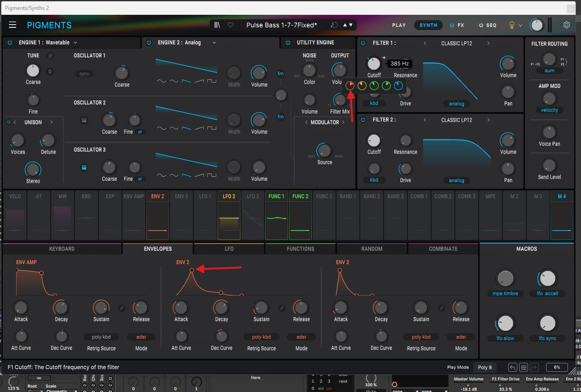
Task: Switch to the Combinate tab
Action: click(x=443, y=248)
